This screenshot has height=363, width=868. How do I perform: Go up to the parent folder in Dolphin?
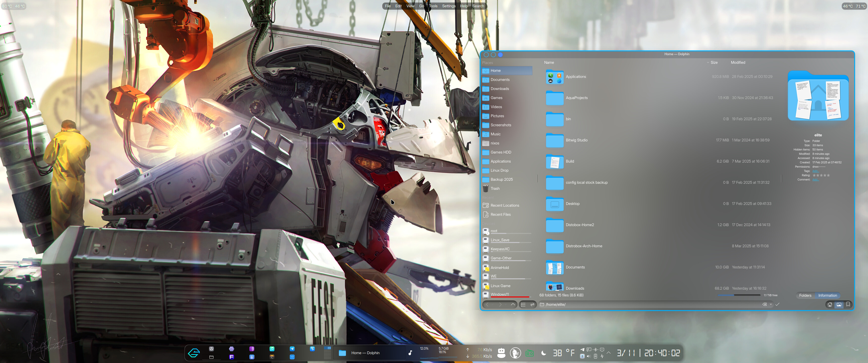[x=513, y=305]
